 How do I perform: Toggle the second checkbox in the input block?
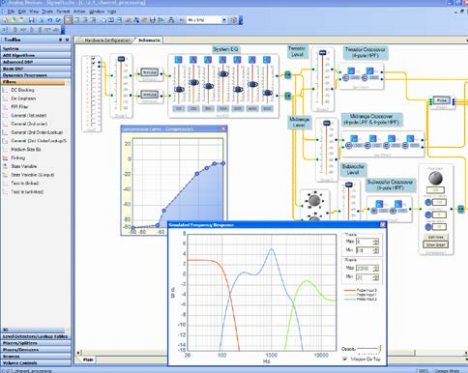point(94,62)
